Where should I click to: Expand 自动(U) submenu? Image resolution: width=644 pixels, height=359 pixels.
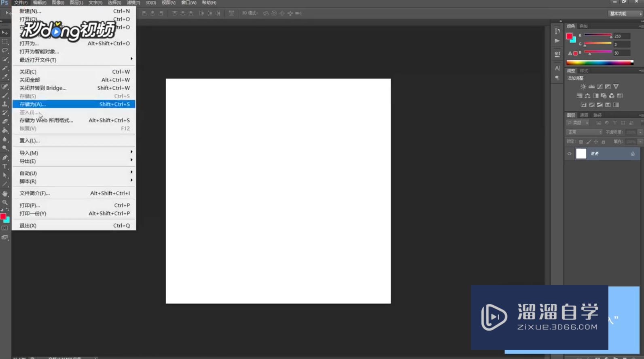tap(74, 173)
